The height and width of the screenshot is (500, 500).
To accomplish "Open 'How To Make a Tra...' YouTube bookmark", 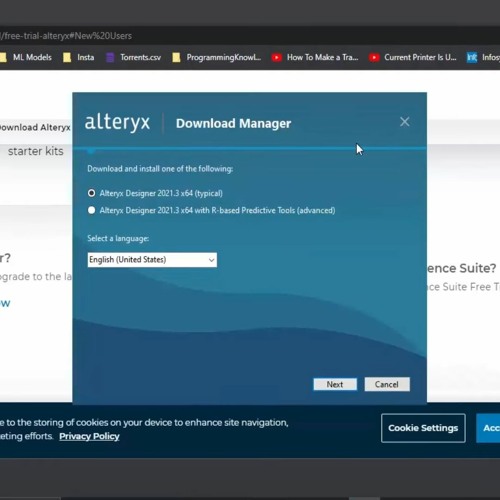I will point(315,57).
